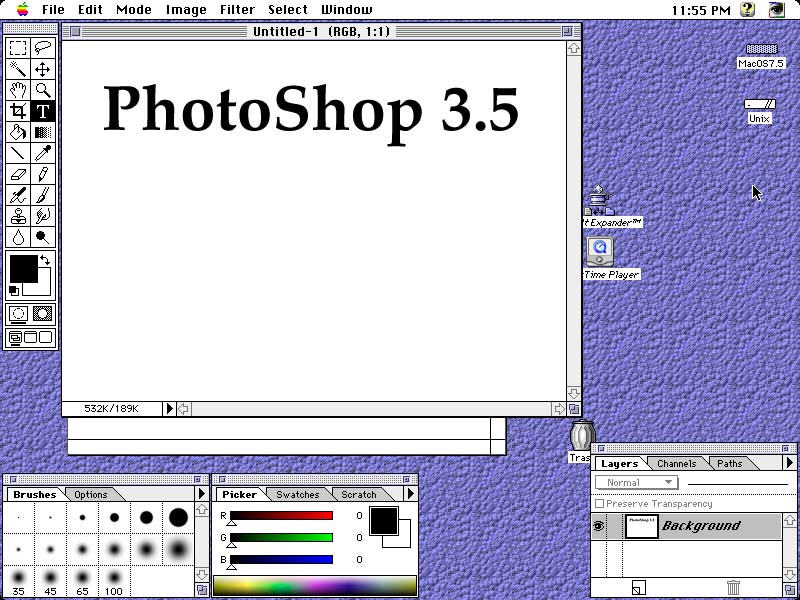Choose the Gradient tool
The height and width of the screenshot is (600, 800).
(43, 132)
